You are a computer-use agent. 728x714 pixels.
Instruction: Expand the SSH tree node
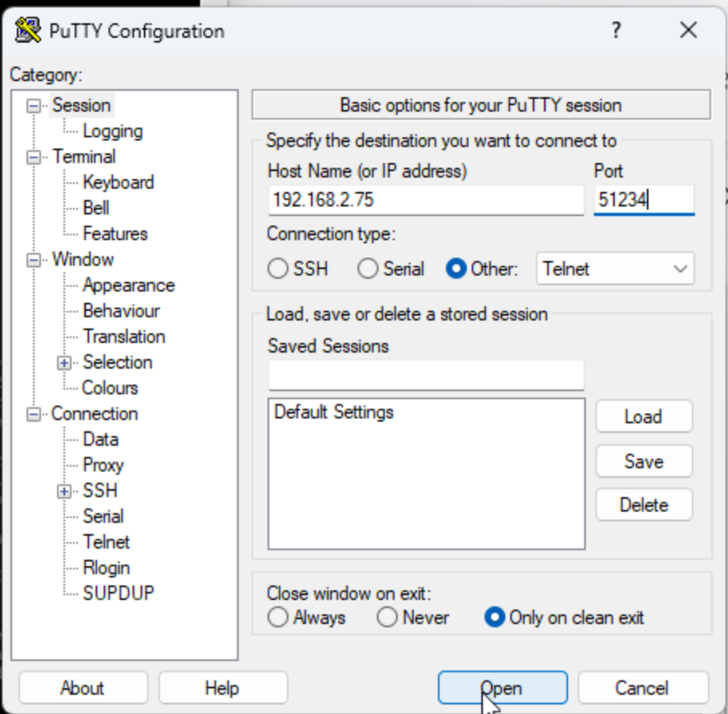click(x=64, y=492)
